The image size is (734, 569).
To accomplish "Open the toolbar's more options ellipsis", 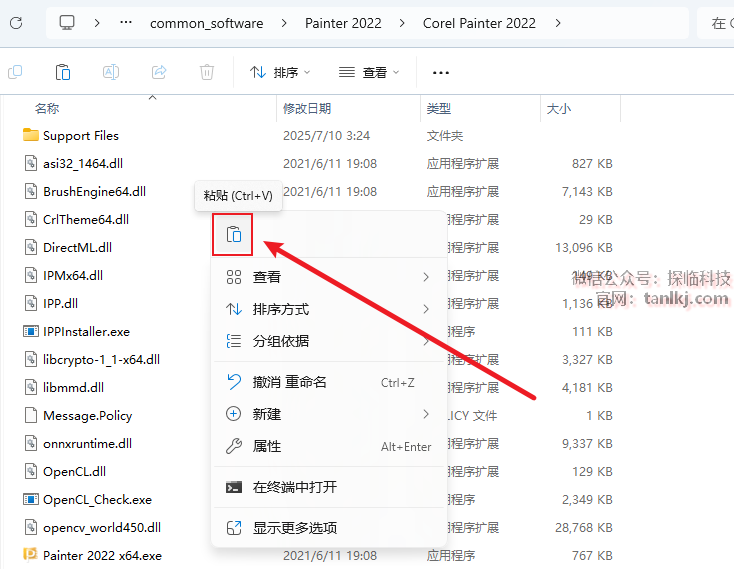I will point(440,73).
